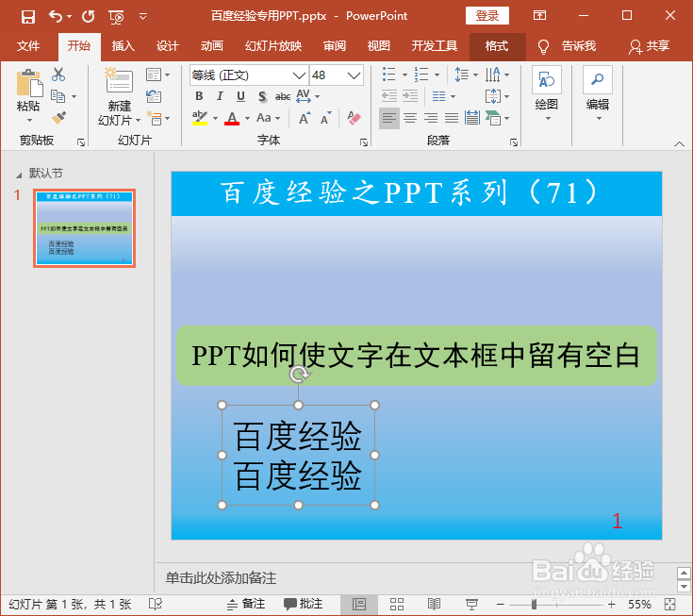Switch to the 动画 tab
Image resolution: width=693 pixels, height=616 pixels.
212,46
